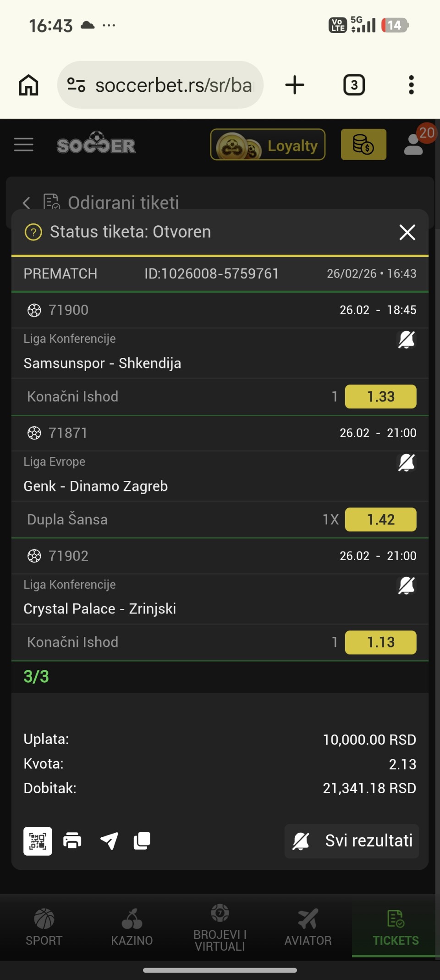This screenshot has width=440, height=980.
Task: Tap the soccerbet.rs address bar
Action: [x=160, y=85]
